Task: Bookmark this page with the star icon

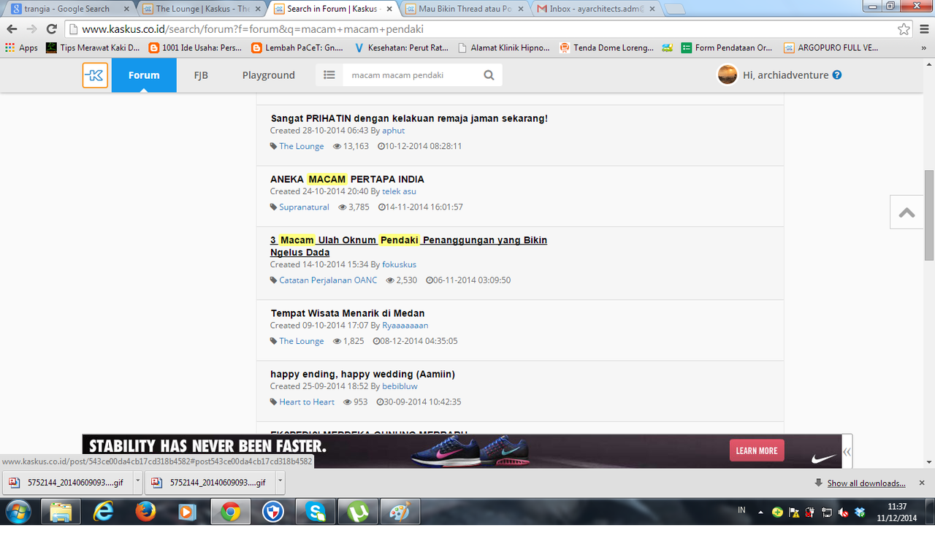Action: tap(904, 29)
